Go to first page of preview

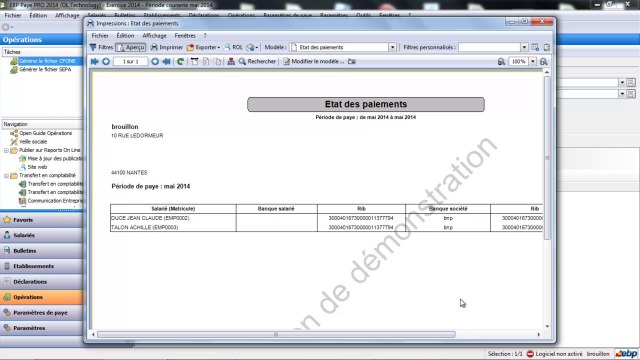click(95, 61)
